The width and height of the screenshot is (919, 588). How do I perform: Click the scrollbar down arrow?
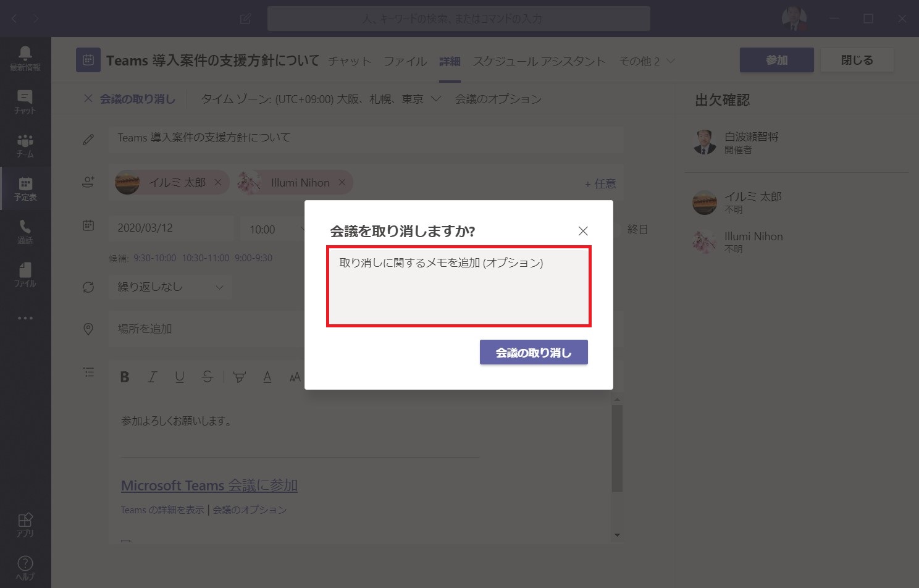tap(617, 535)
